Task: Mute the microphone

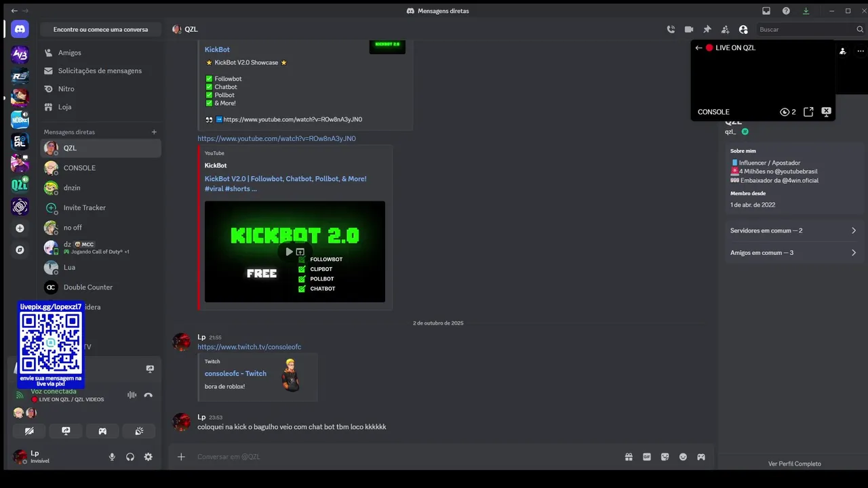Action: click(112, 457)
